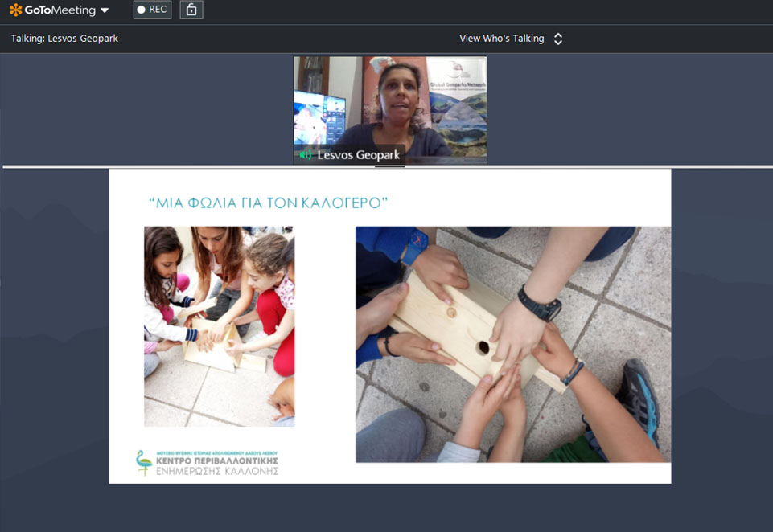Click the 'Lesvos Geopark' name label on webcam
This screenshot has height=532, width=773.
point(358,155)
